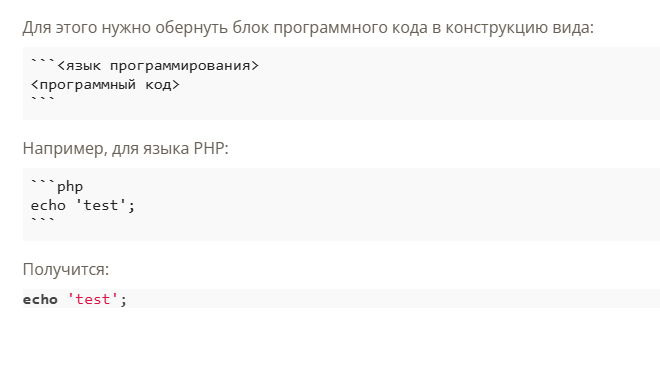Image resolution: width=660 pixels, height=368 pixels.
Task: Click the red 'test' string in the highlighted result
Action: pyautogui.click(x=93, y=299)
